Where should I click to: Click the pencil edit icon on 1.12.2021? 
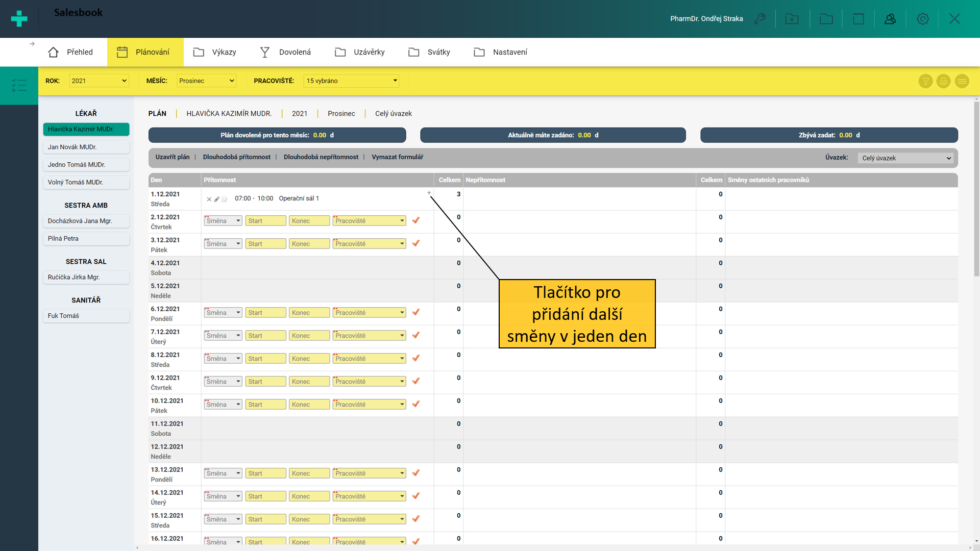(216, 199)
